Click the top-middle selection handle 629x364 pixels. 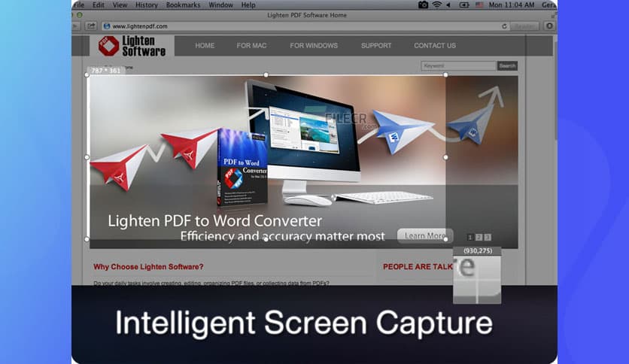(x=266, y=75)
